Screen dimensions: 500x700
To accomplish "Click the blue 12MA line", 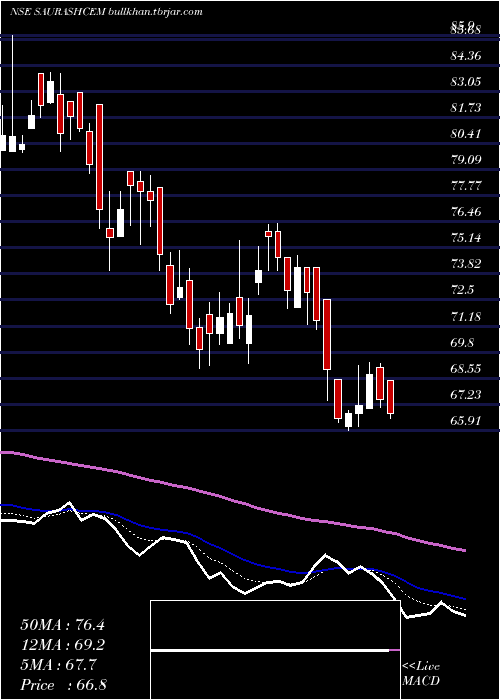I will pos(232,555).
